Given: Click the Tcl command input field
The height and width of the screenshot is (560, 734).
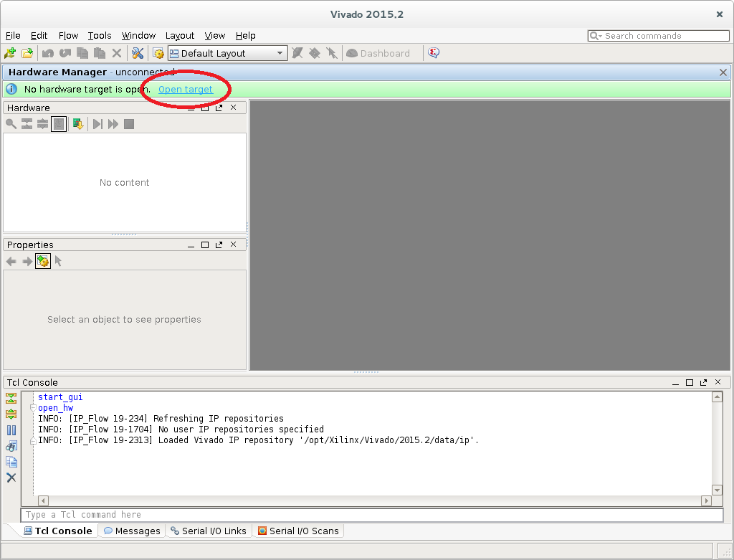Looking at the screenshot, I should [372, 515].
